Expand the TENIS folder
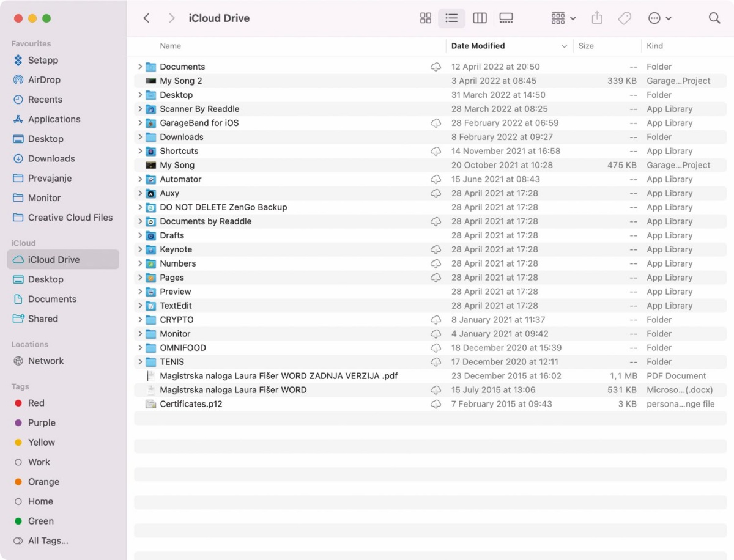The height and width of the screenshot is (560, 734). click(x=140, y=362)
